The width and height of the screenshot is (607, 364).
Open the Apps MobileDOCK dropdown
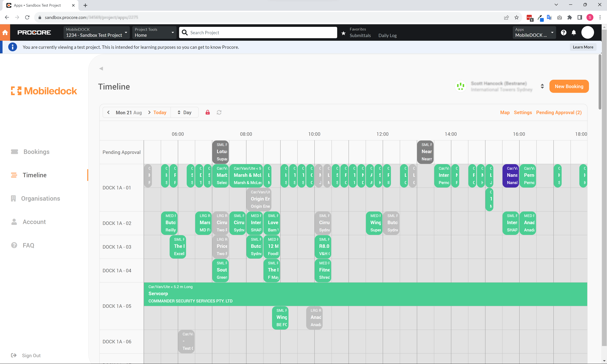[534, 32]
